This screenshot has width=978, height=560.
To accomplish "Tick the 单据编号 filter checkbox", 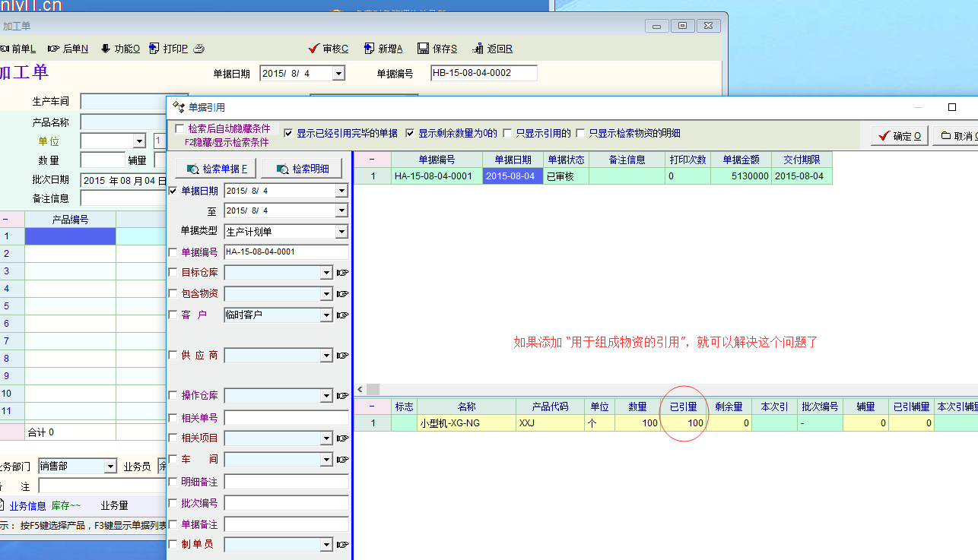I will point(173,252).
